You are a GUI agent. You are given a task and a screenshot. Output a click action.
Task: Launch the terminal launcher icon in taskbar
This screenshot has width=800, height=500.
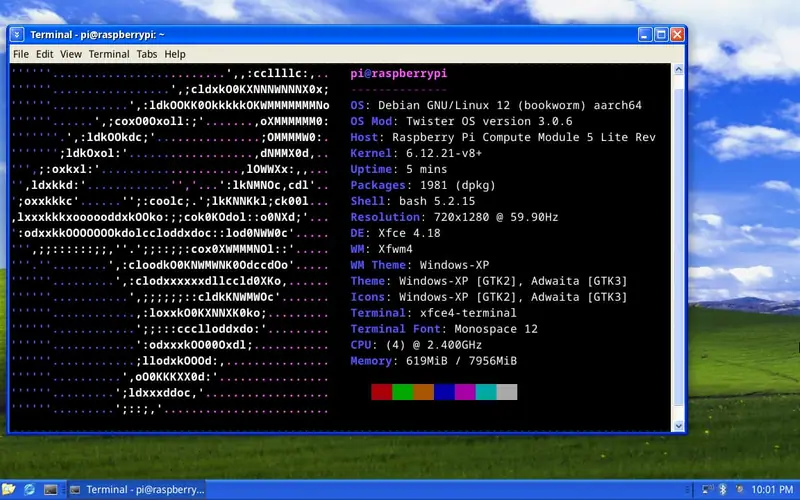click(50, 490)
